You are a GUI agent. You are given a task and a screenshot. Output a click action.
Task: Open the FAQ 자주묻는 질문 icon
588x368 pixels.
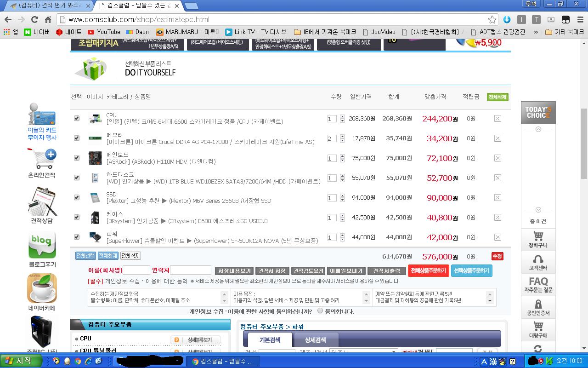coord(538,285)
